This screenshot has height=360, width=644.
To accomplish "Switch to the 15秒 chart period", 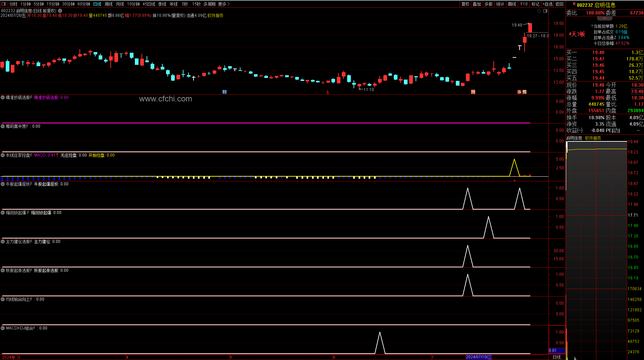I will (197, 4).
